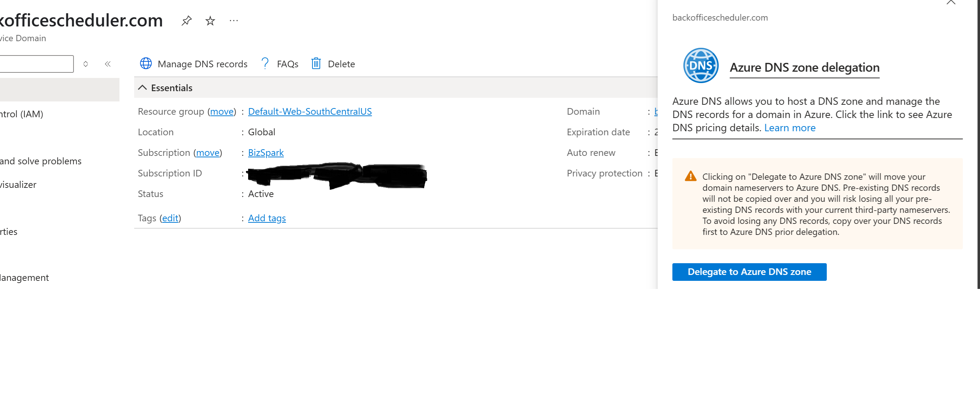980x397 pixels.
Task: Click move link next to Resource group
Action: point(222,111)
